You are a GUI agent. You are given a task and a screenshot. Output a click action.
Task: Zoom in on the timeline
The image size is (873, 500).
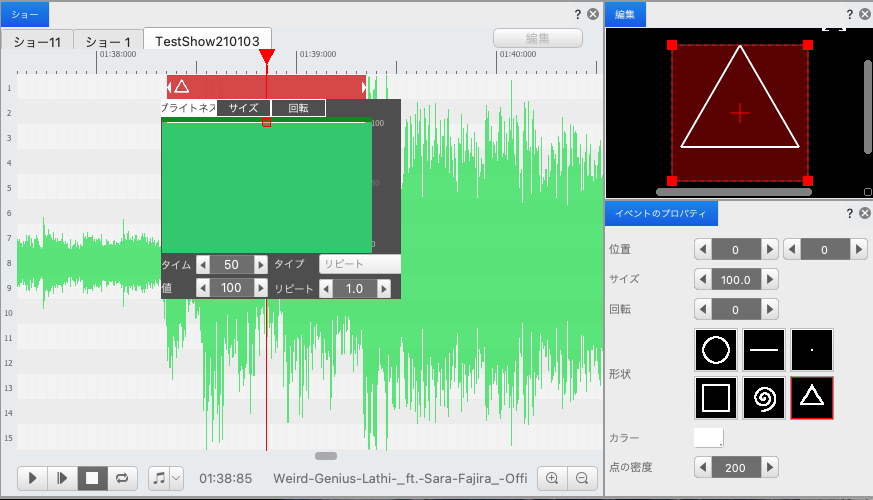551,478
